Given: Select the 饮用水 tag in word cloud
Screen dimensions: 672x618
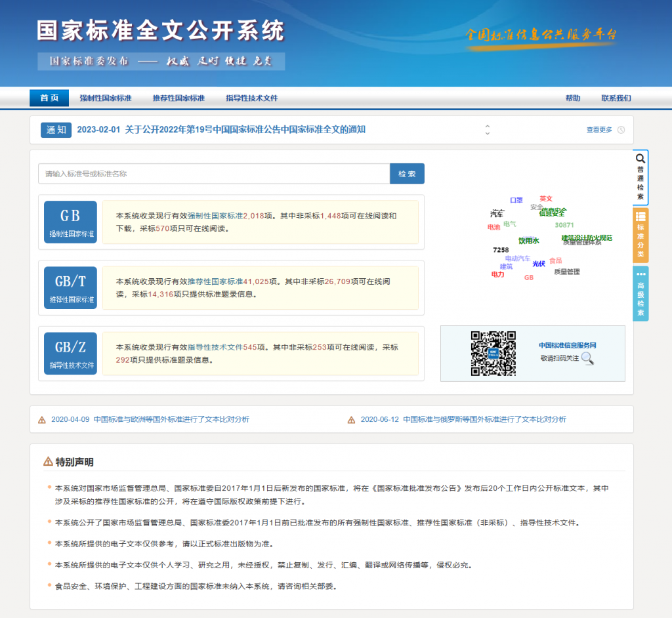Looking at the screenshot, I should (x=528, y=241).
